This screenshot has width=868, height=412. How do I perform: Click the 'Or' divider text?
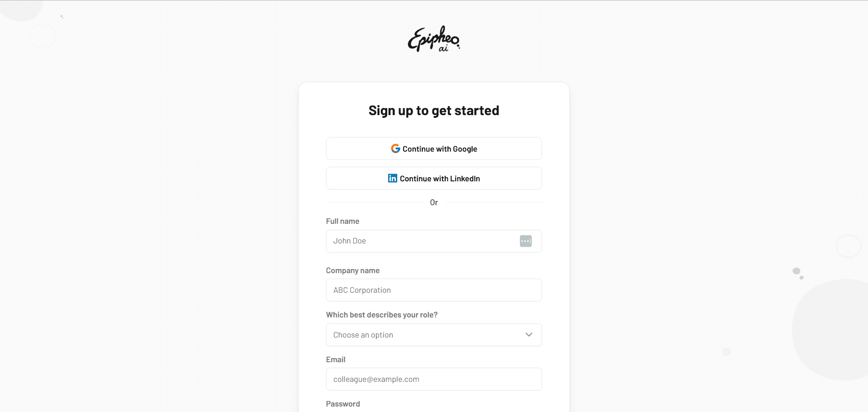[434, 202]
